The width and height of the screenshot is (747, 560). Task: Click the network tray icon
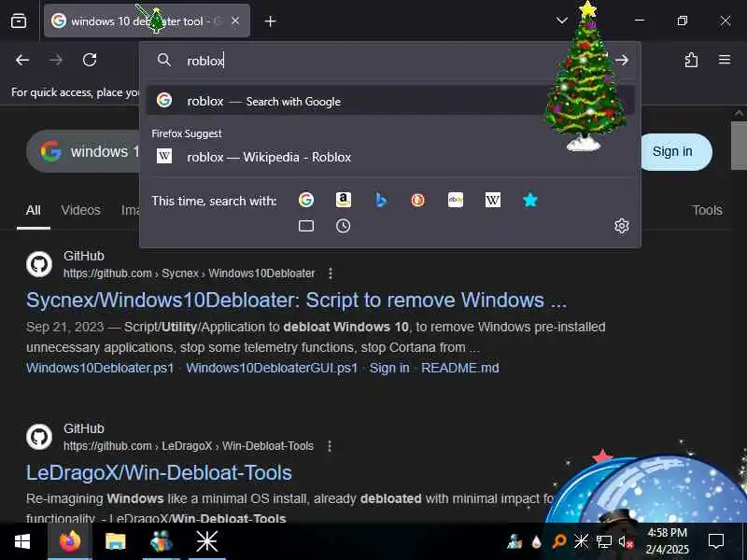pyautogui.click(x=603, y=541)
